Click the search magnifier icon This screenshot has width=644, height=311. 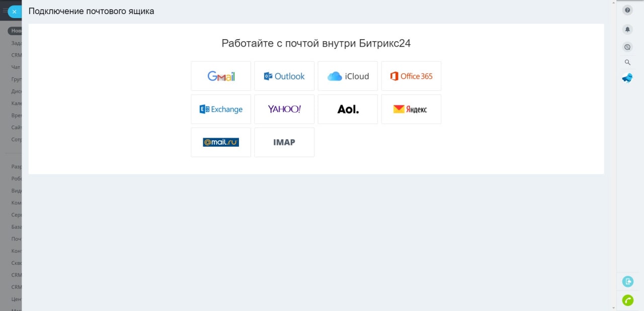627,62
